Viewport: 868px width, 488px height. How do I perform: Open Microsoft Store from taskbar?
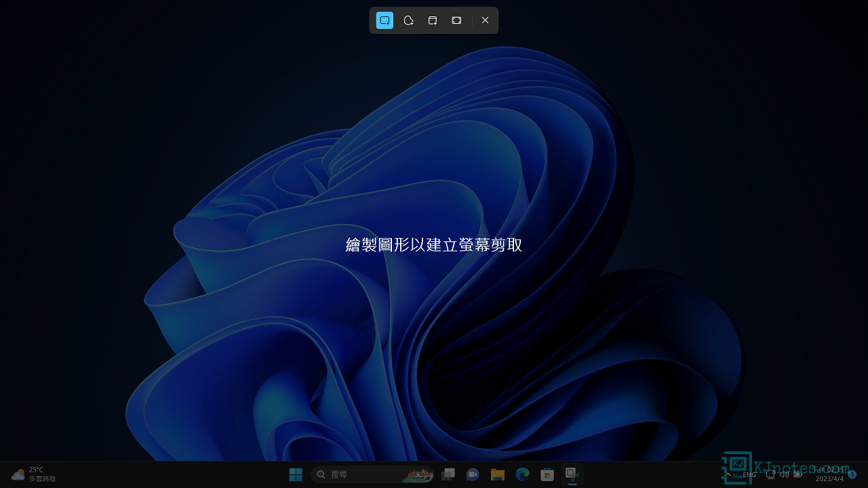click(547, 474)
